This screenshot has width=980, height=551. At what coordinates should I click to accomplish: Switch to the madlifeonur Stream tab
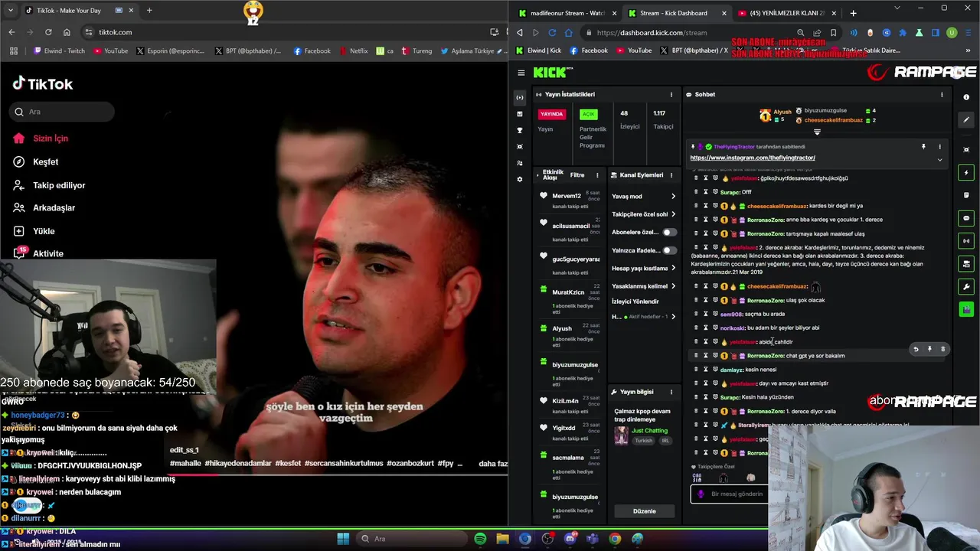tap(567, 13)
